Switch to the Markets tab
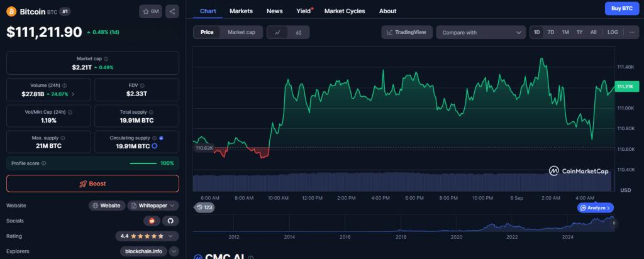The image size is (644, 259). 241,11
